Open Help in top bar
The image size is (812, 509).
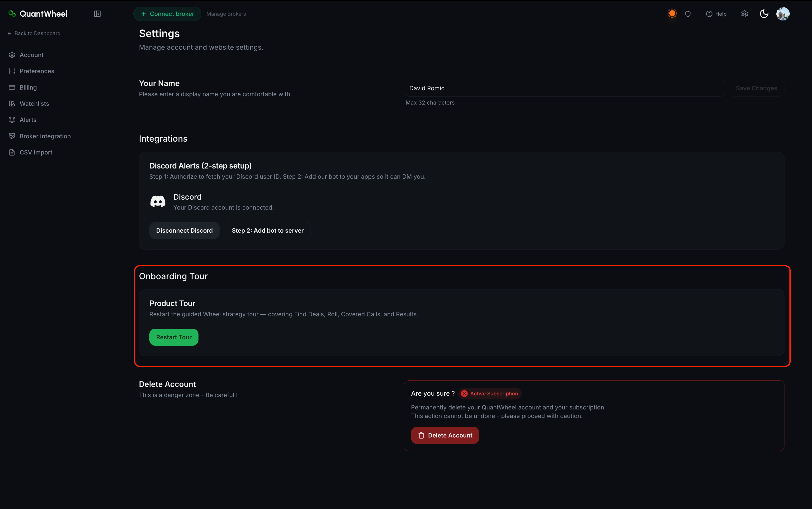[716, 14]
